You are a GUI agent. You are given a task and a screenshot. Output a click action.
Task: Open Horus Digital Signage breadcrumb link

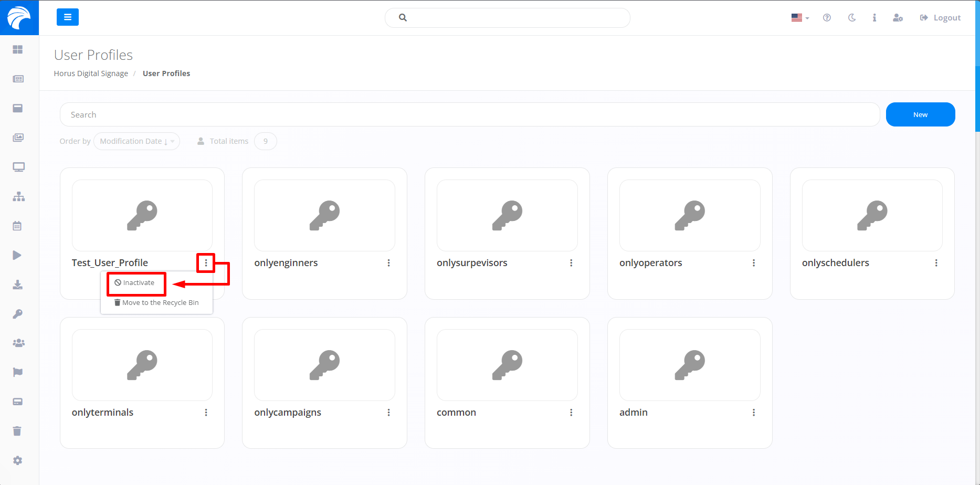[90, 73]
